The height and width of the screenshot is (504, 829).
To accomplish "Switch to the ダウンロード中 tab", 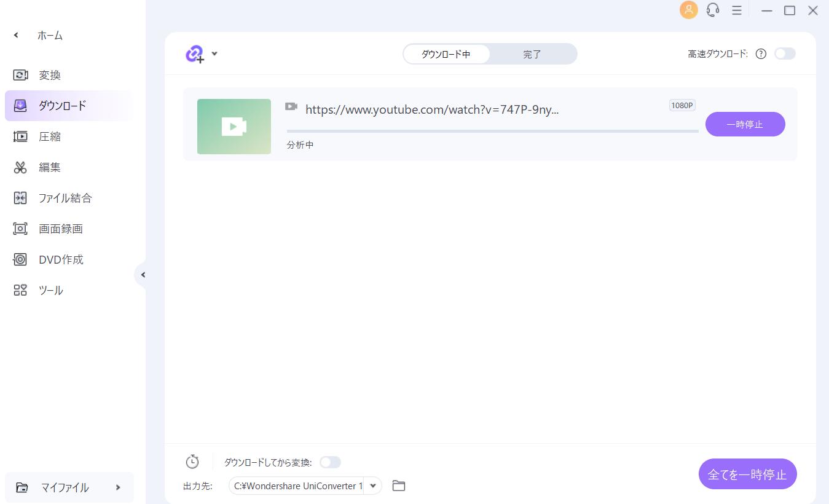I will [x=446, y=54].
